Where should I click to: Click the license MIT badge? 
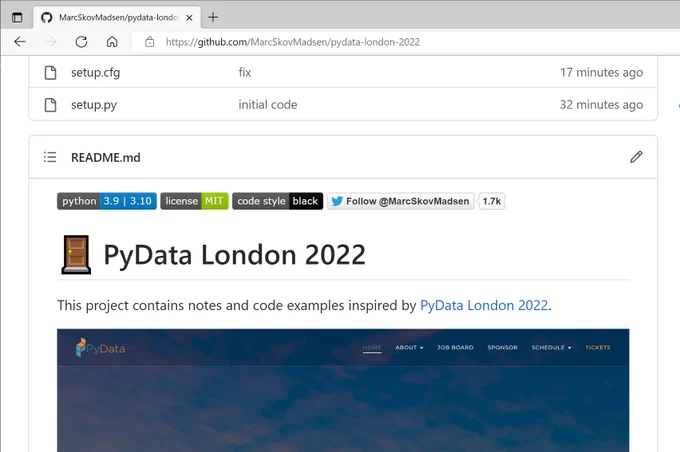click(194, 201)
